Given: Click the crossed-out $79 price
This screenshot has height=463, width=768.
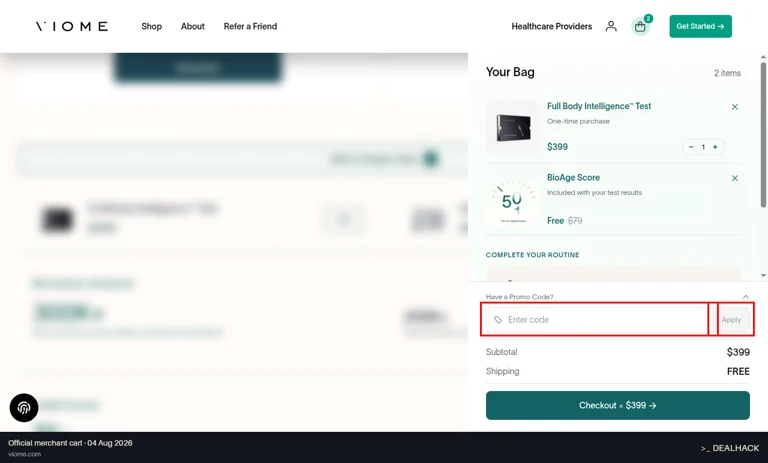Looking at the screenshot, I should click(x=575, y=221).
